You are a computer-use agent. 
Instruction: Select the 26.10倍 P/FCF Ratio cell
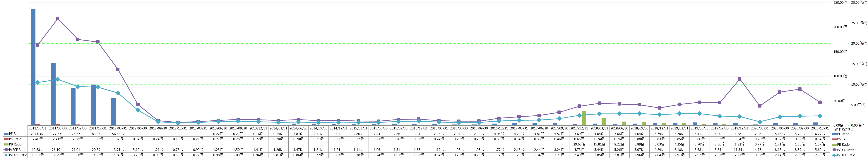point(58,150)
